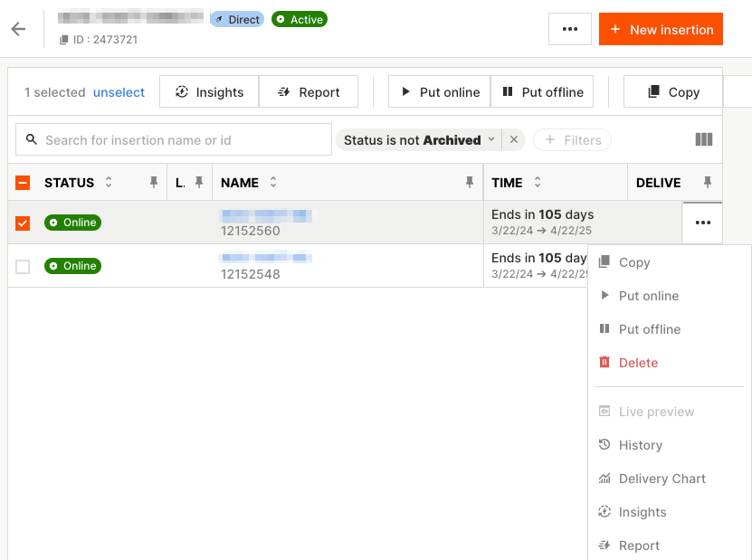Click the back arrow icon

pos(18,29)
